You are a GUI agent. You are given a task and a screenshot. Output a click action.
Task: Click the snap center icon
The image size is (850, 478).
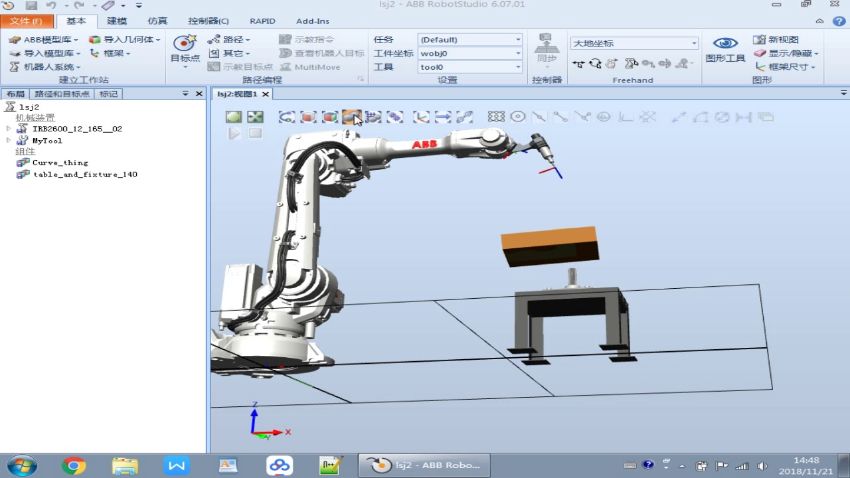pos(518,117)
